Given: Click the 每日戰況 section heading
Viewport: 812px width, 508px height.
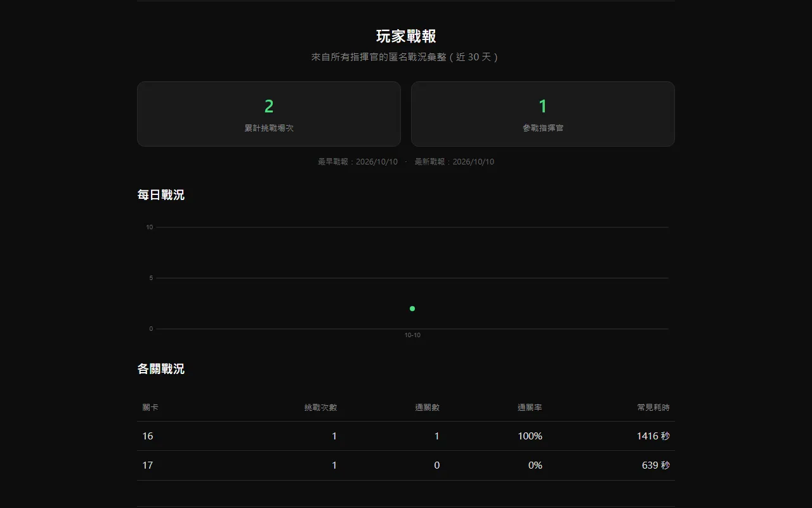Looking at the screenshot, I should click(161, 195).
